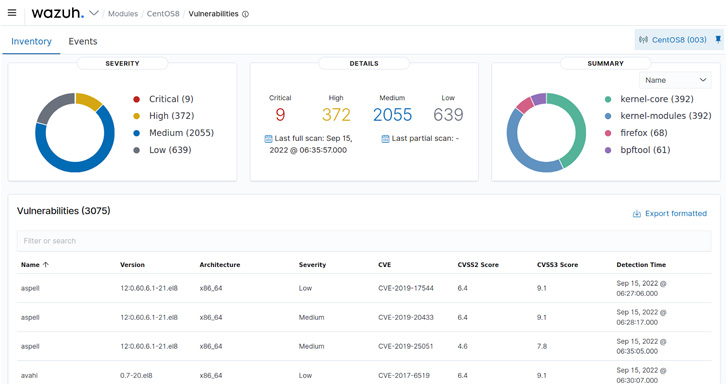This screenshot has height=384, width=728.
Task: Select kernel-core (392) legend entry
Action: [x=656, y=99]
